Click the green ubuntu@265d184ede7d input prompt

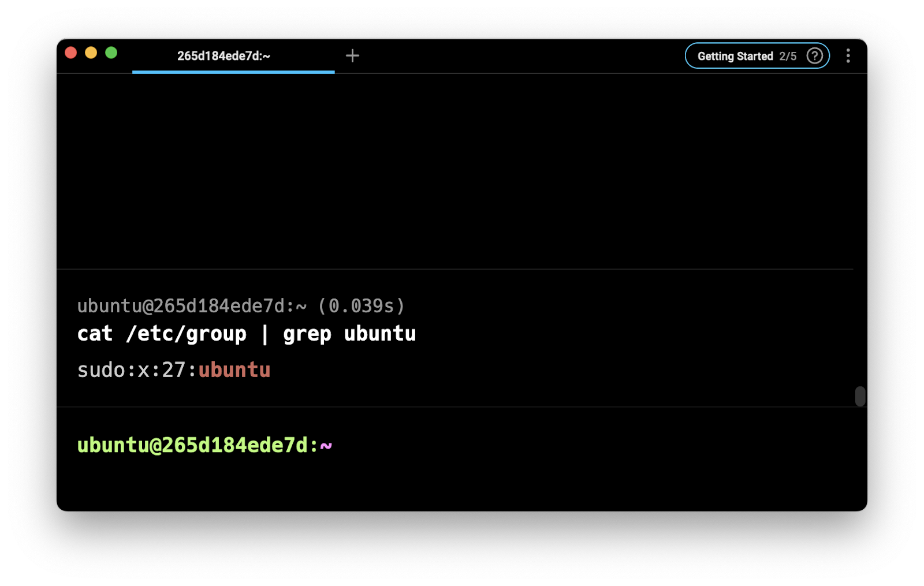(x=198, y=445)
